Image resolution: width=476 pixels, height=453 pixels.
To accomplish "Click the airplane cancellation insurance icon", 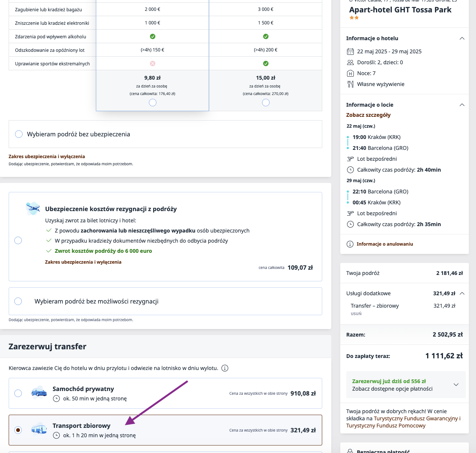I will point(33,208).
